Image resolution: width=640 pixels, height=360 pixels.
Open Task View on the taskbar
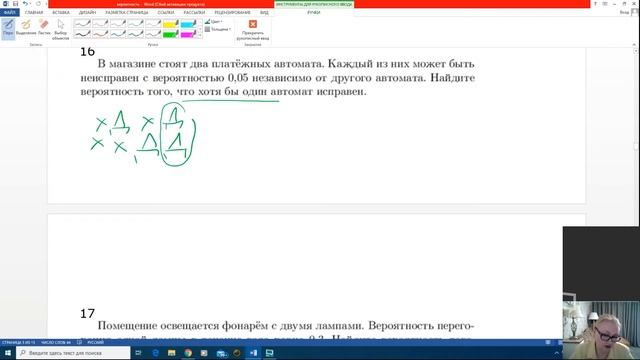[x=138, y=353]
